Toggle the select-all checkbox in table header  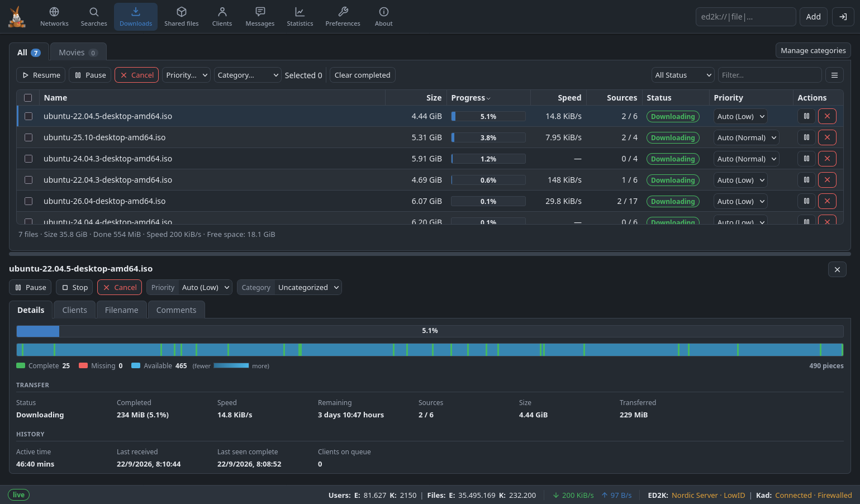tap(28, 98)
